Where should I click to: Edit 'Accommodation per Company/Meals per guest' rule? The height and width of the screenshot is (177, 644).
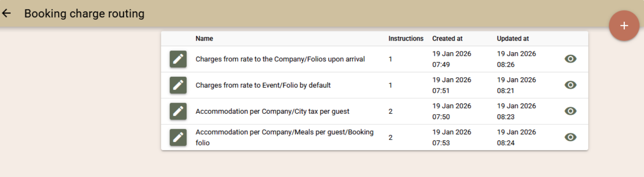tap(178, 138)
